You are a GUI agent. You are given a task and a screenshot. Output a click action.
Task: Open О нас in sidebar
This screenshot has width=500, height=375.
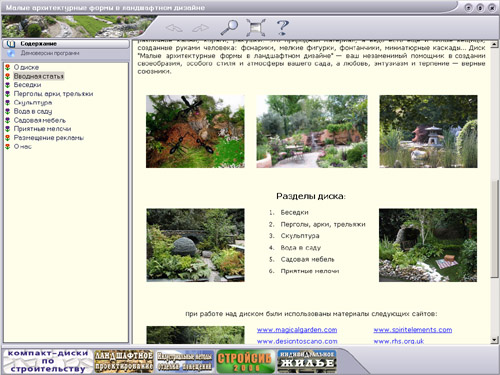tap(23, 147)
